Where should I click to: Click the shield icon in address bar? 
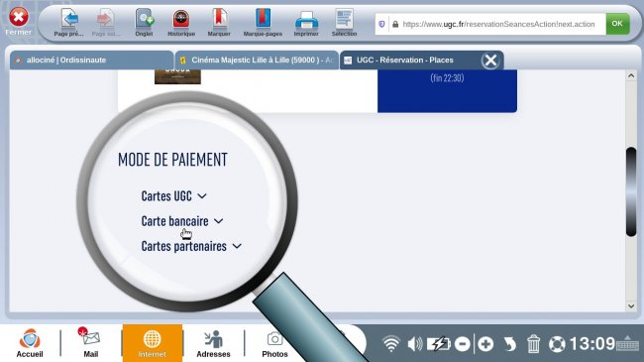click(381, 24)
